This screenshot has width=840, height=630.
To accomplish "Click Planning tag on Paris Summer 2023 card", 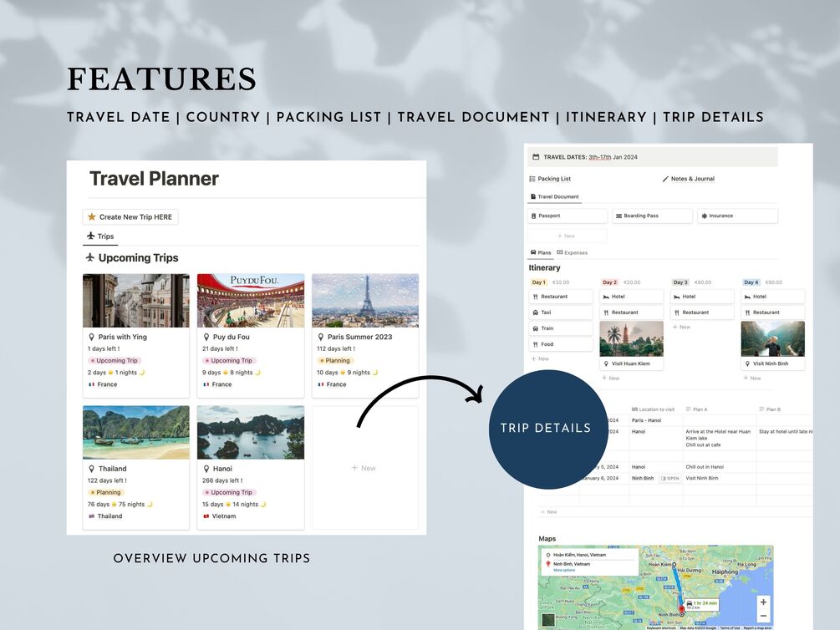I will tap(335, 360).
